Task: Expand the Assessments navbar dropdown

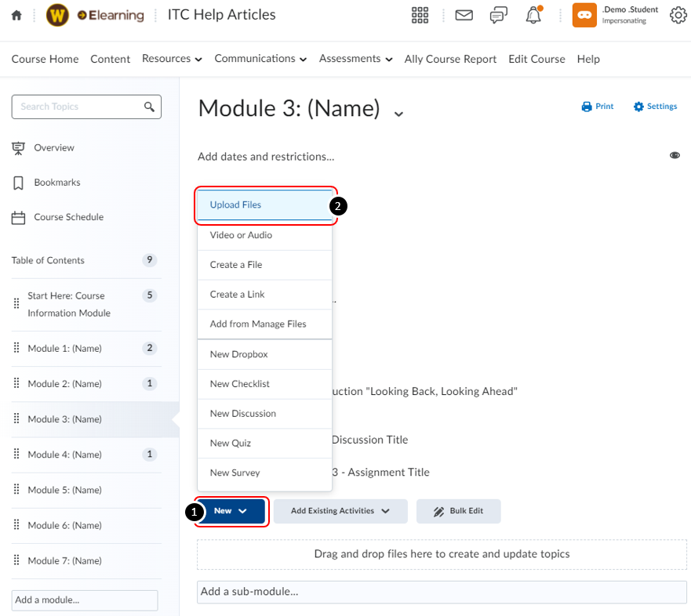Action: [x=355, y=59]
